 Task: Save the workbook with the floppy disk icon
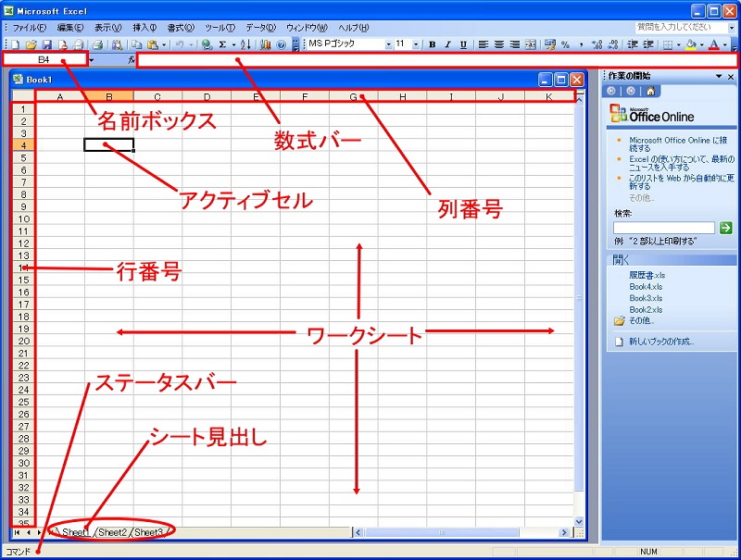tap(47, 44)
